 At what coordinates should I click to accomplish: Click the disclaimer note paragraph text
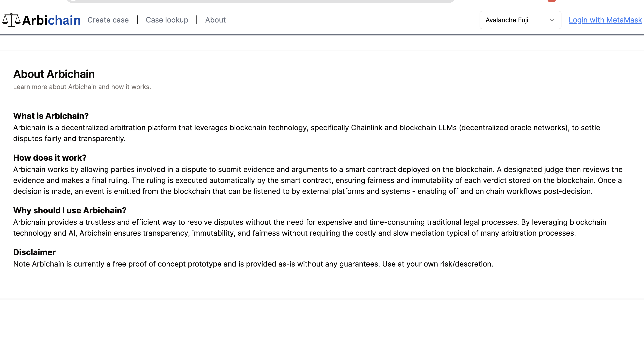click(253, 264)
